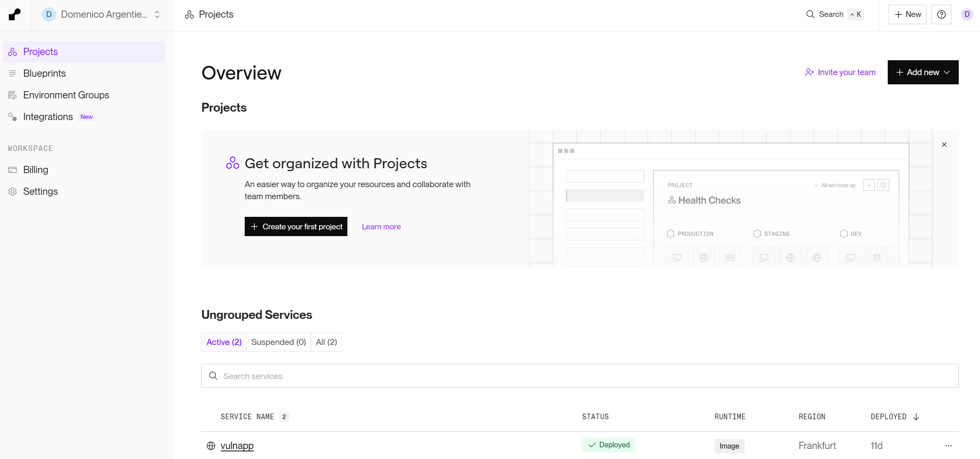The image size is (980, 459).
Task: Click Invite your team link
Action: (840, 72)
